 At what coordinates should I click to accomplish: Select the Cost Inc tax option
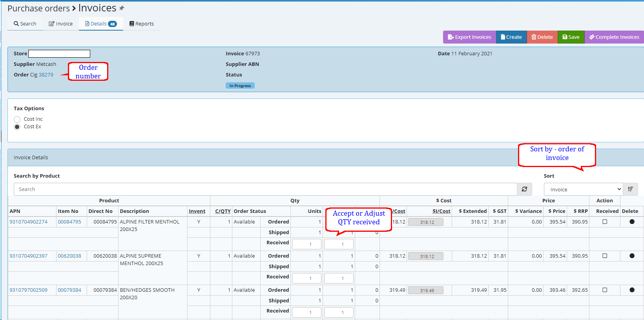17,119
